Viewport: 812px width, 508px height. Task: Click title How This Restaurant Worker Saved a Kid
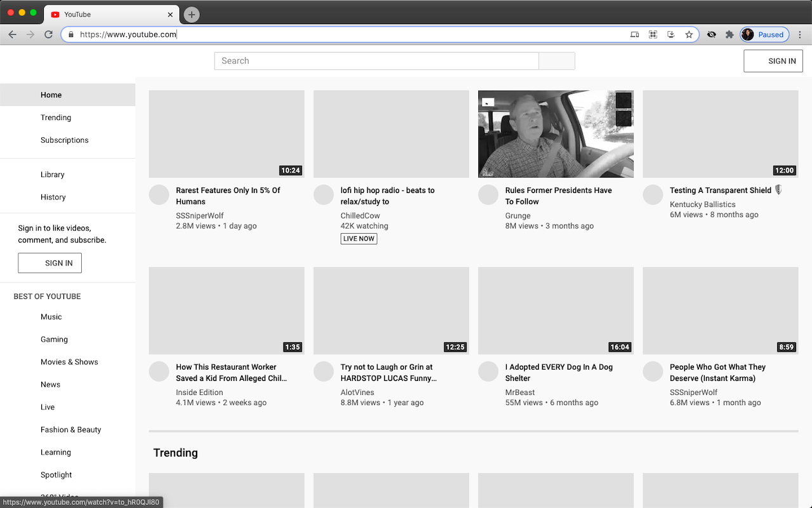click(232, 373)
